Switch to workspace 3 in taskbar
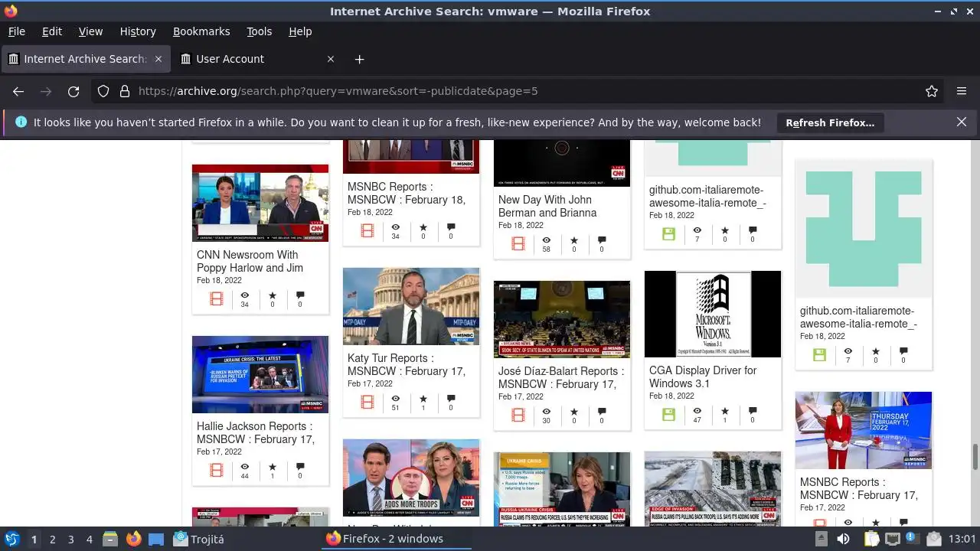This screenshot has height=551, width=980. click(70, 539)
